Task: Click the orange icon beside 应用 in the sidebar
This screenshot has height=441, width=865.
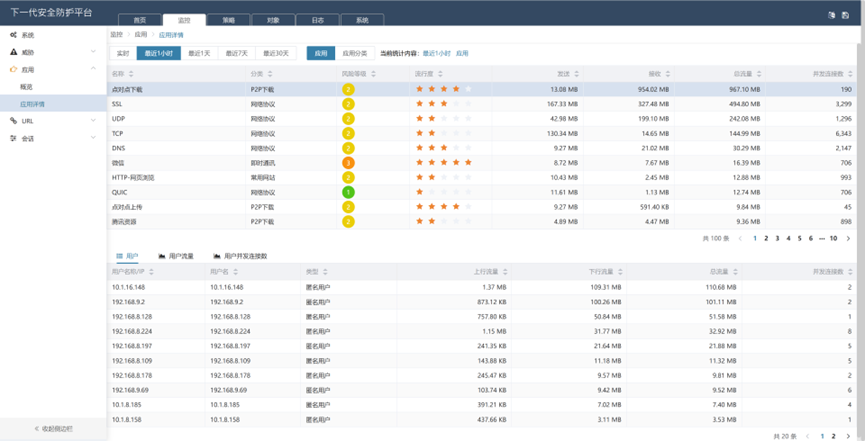Action: [x=13, y=70]
